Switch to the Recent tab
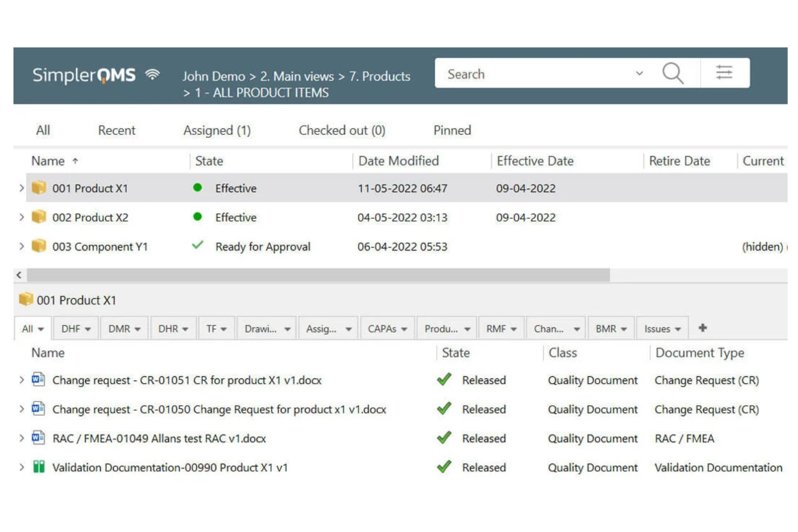This screenshot has width=798, height=532. coord(116,130)
